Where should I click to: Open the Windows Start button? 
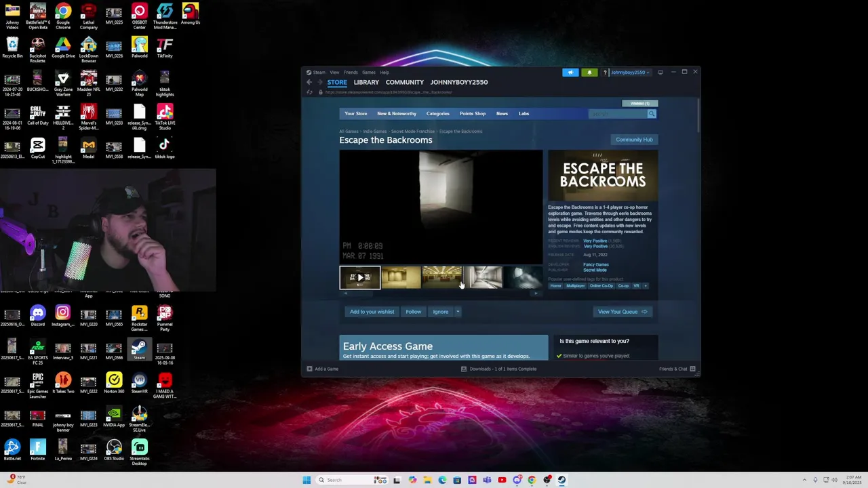click(307, 480)
